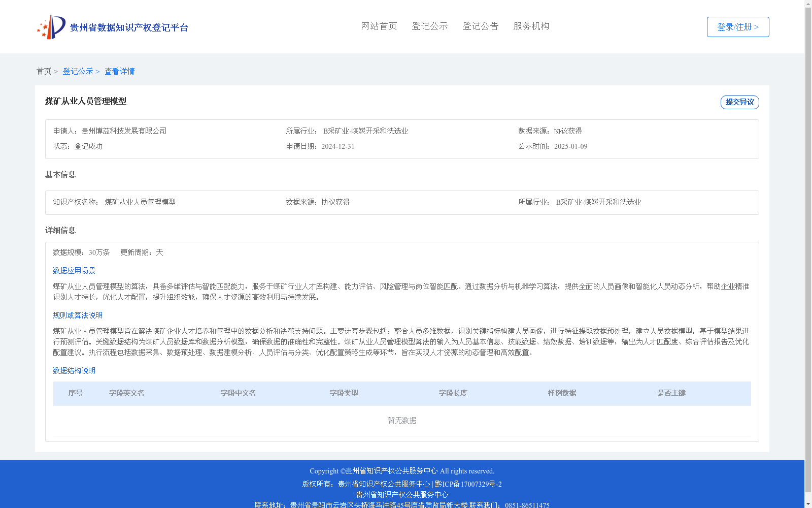The height and width of the screenshot is (508, 812).
Task: Click 查看详情 breadcrumb
Action: (120, 71)
